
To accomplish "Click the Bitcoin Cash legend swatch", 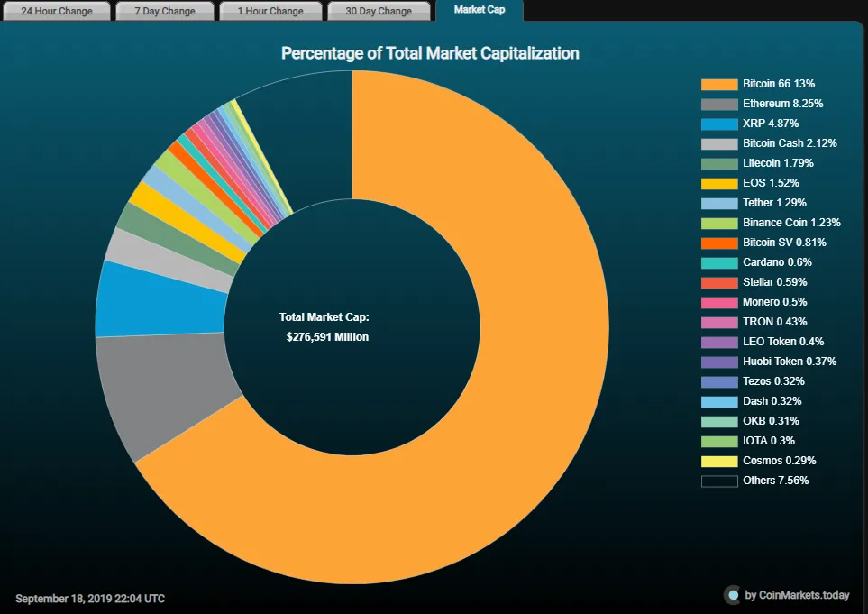I will click(719, 144).
